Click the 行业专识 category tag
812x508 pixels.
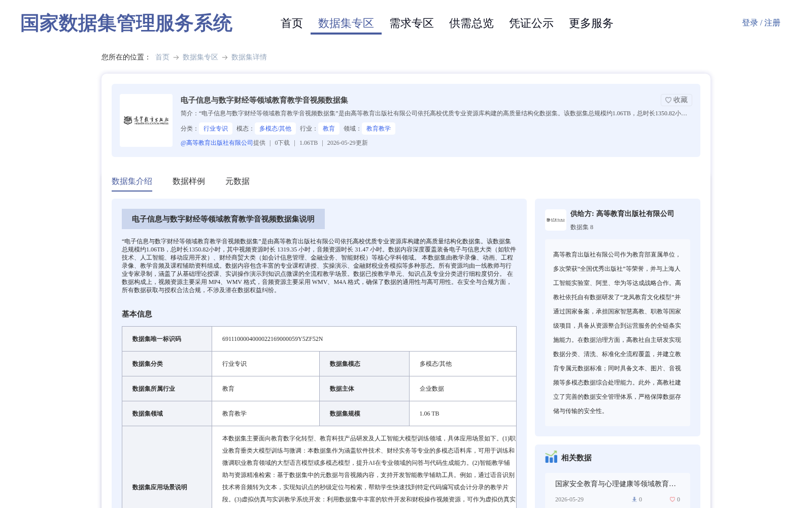click(216, 129)
